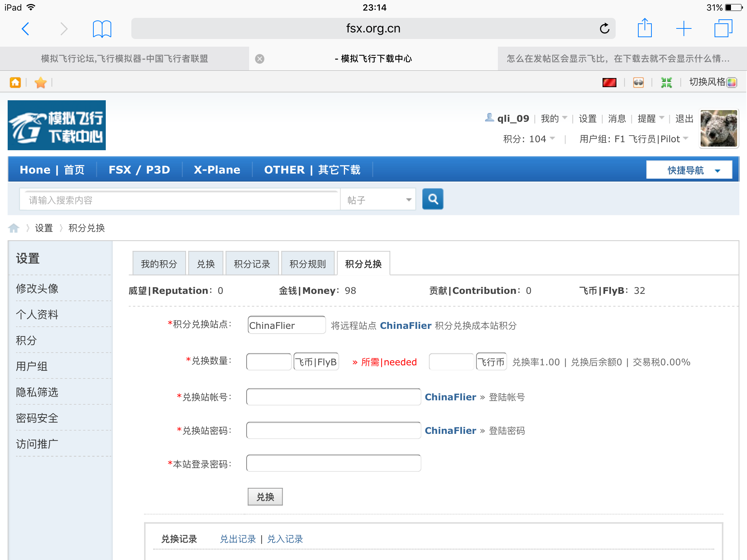Switch to 积分规则 tab
Viewport: 747px width, 560px height.
(x=308, y=263)
